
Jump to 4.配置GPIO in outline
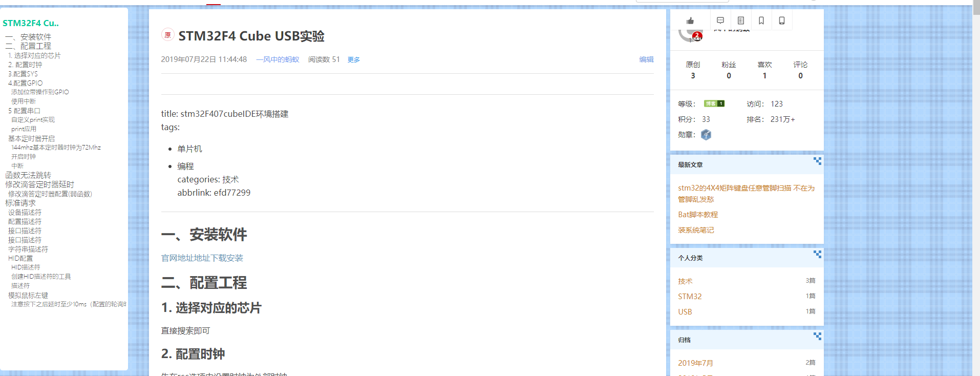pos(26,83)
